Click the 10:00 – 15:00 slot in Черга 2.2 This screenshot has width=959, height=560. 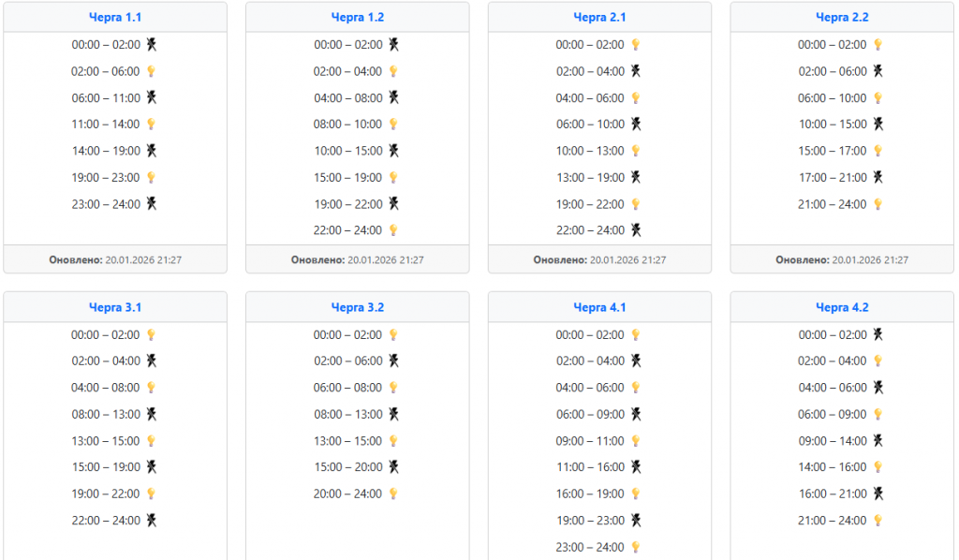pos(833,124)
